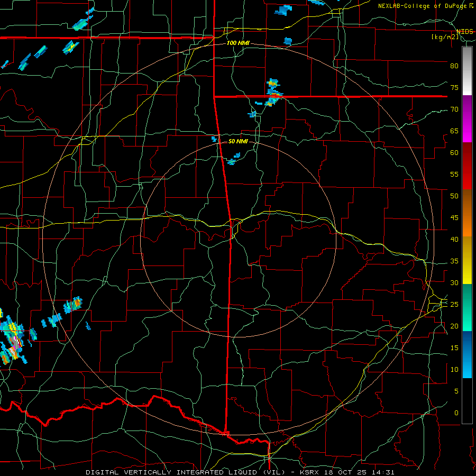Click the "100 NMI" range ring label
476x476 pixels.
point(238,43)
